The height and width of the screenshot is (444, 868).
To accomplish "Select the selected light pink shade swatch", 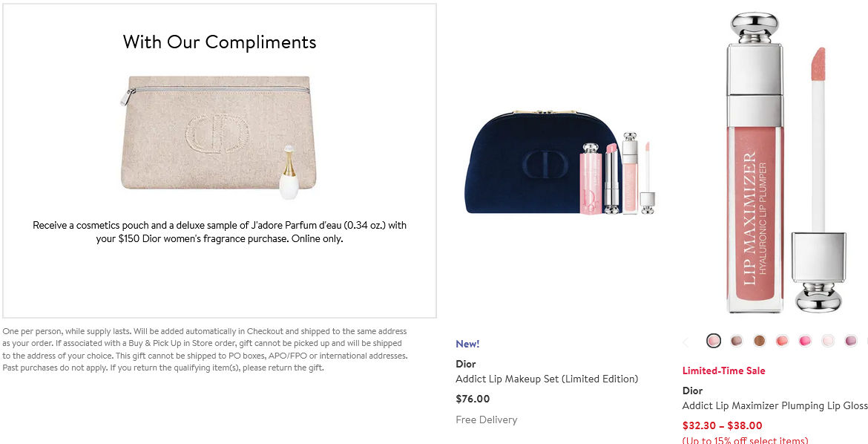I will (x=714, y=341).
